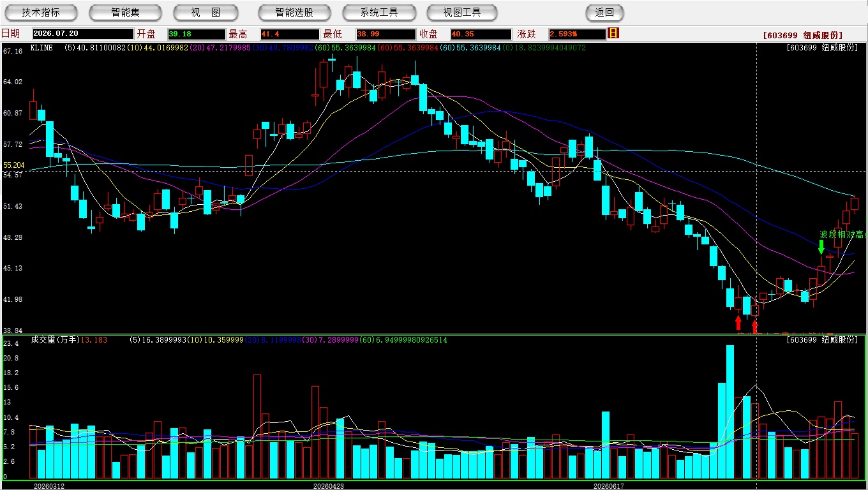Image resolution: width=868 pixels, height=490 pixels.
Task: Click the 23.4 volume axis label
Action: [x=10, y=343]
